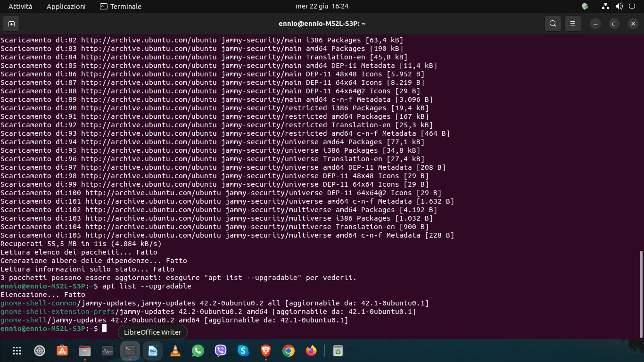The image size is (644, 362).
Task: Click the gnome-shell-extension-prefs package line
Action: coord(208,312)
